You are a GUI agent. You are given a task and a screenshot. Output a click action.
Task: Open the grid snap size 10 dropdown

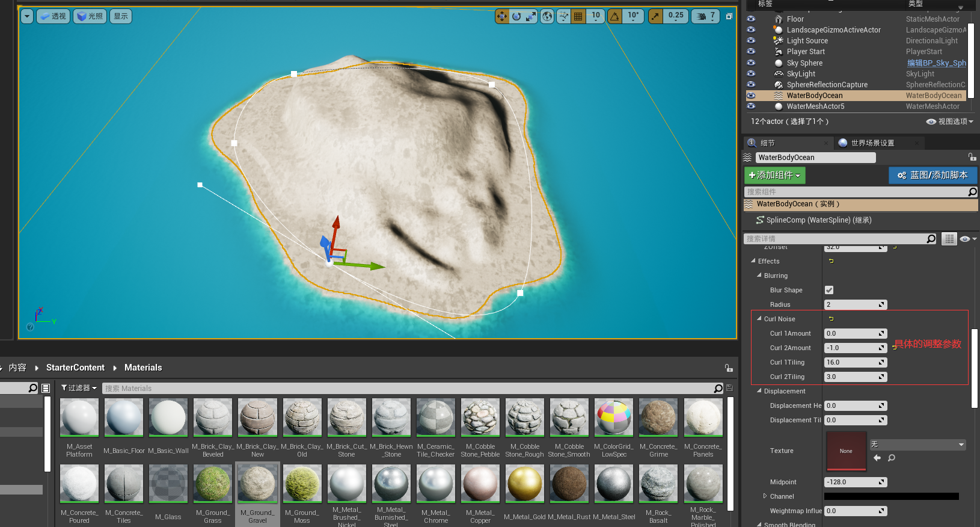[x=595, y=16]
